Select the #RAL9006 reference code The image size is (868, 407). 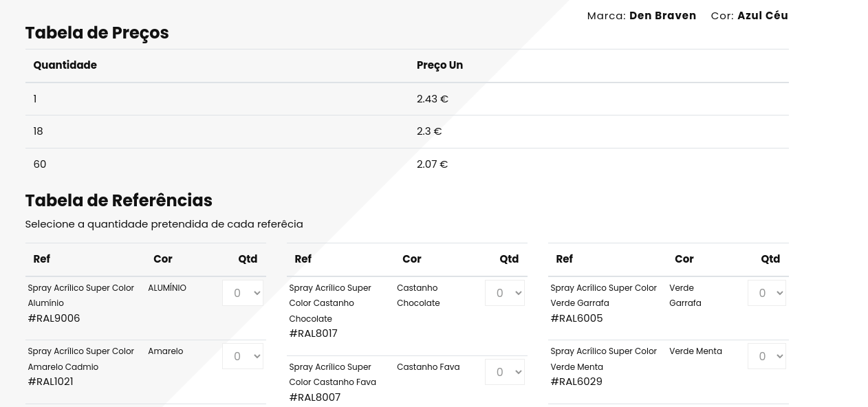(54, 318)
